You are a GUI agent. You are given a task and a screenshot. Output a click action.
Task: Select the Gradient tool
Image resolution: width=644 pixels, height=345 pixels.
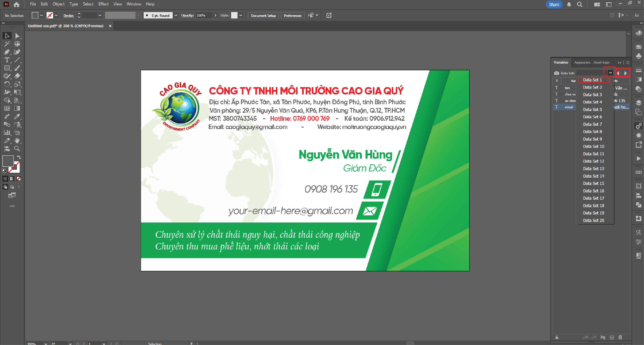coord(17,108)
